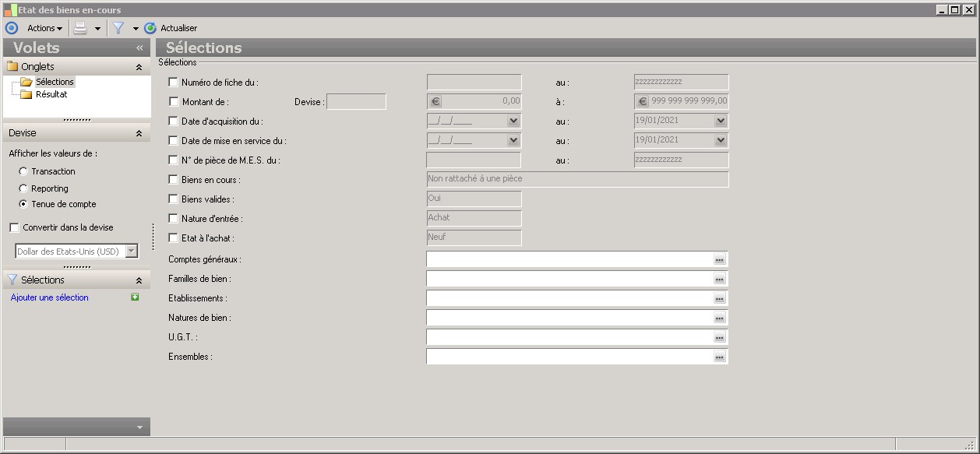Image resolution: width=980 pixels, height=454 pixels.
Task: Select the Reporting radio button
Action: tap(23, 188)
